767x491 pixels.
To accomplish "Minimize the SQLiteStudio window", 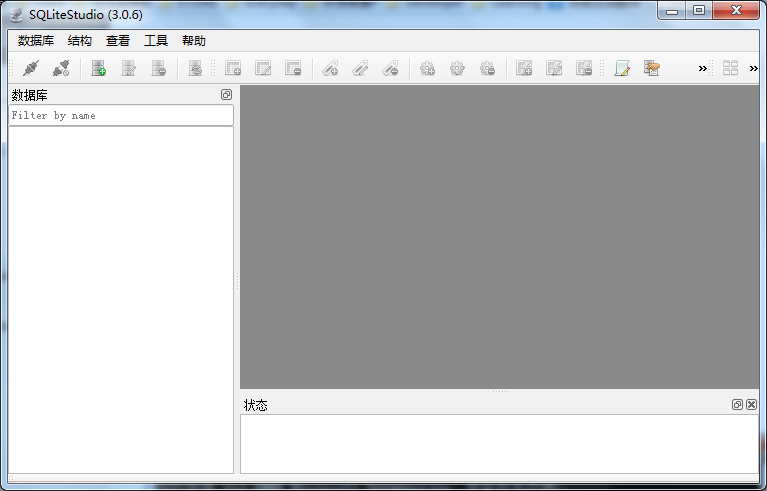I will click(672, 10).
